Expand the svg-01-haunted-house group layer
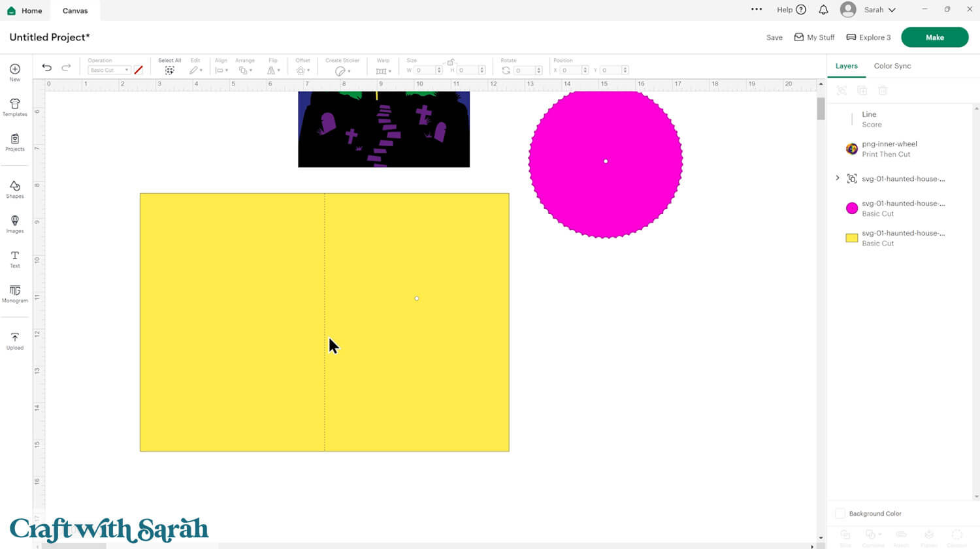This screenshot has height=549, width=980. pyautogui.click(x=838, y=178)
